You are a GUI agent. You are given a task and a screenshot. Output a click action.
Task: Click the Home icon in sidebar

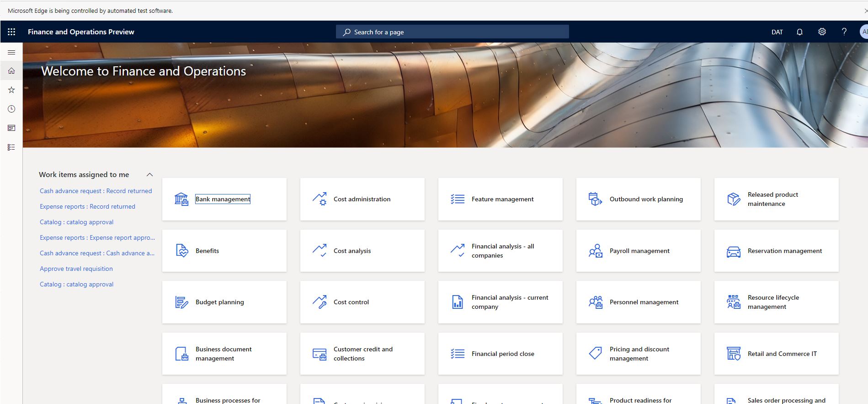click(x=11, y=71)
